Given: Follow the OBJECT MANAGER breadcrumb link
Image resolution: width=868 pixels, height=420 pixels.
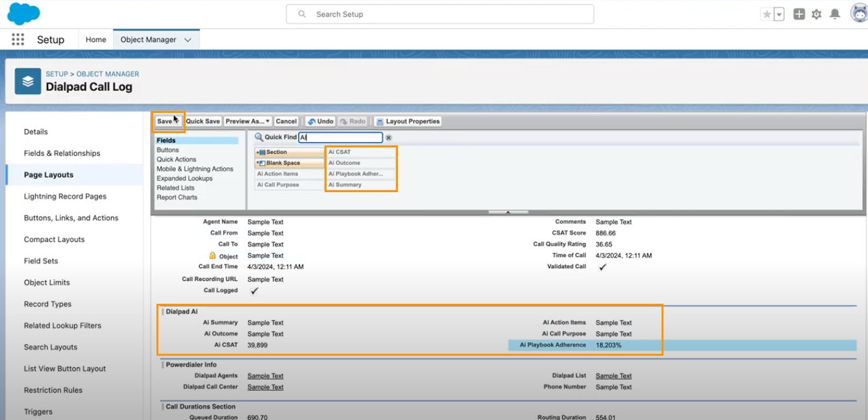Looking at the screenshot, I should [108, 74].
